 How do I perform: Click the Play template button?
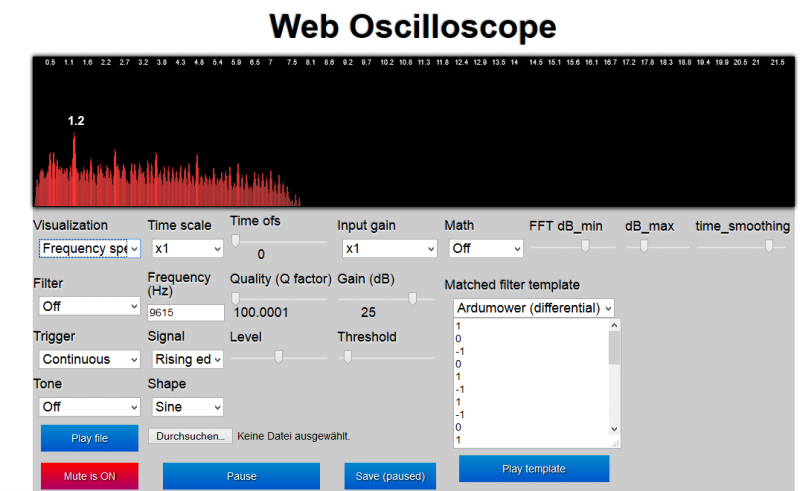coord(534,469)
